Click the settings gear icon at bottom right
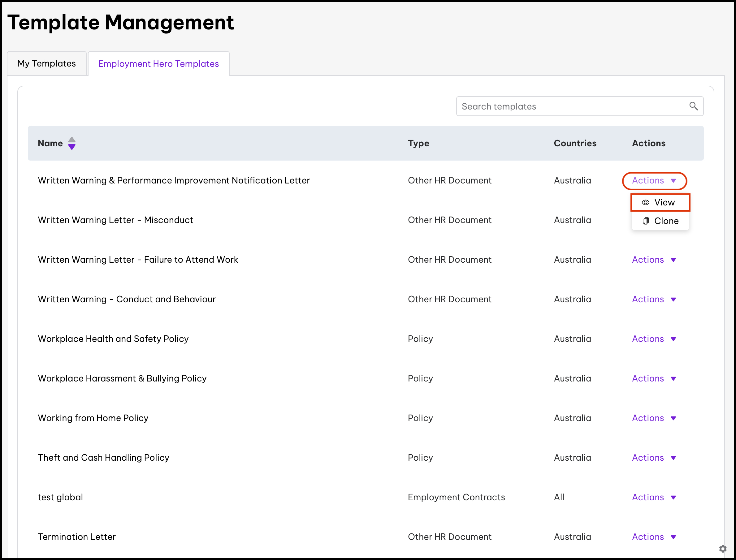 [x=723, y=549]
